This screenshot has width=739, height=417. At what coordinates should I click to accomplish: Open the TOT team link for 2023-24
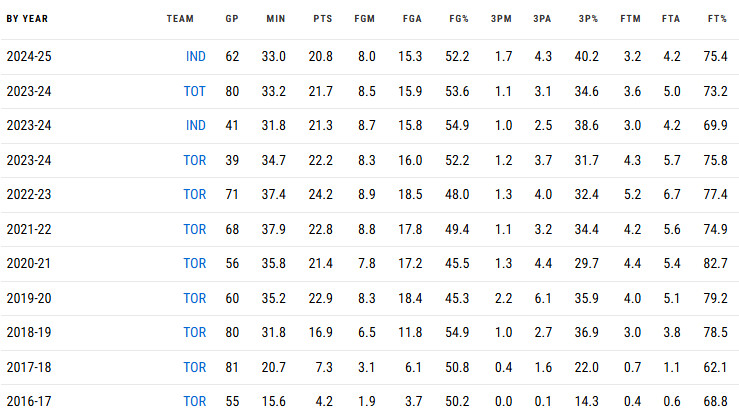click(195, 91)
